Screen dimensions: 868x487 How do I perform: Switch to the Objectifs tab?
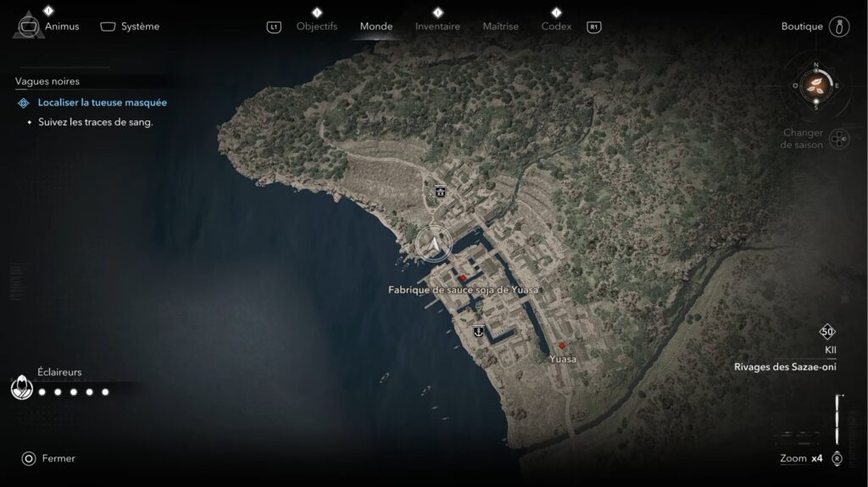(x=317, y=26)
